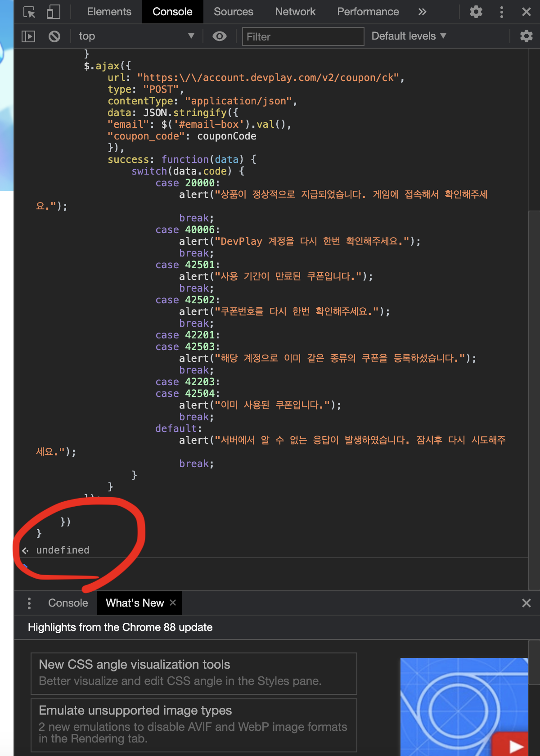The height and width of the screenshot is (756, 540).
Task: Open DevTools settings gear
Action: coord(476,12)
